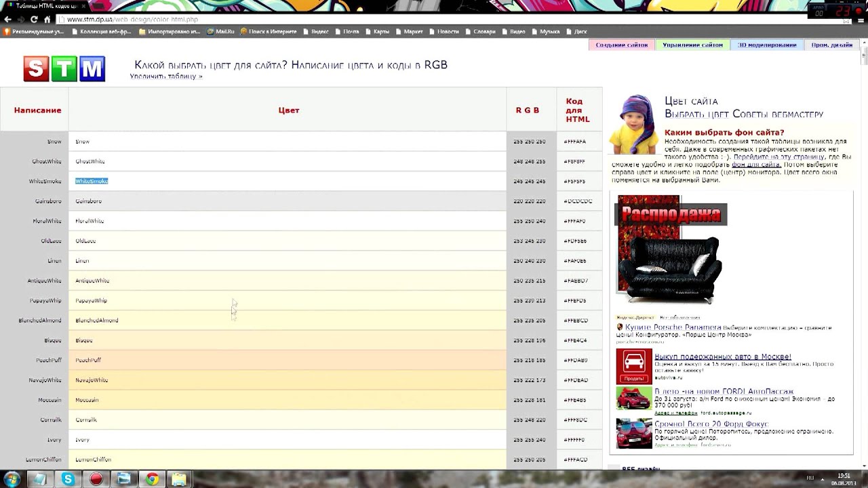Show hidden tray icons arrow
Image resolution: width=868 pixels, height=488 pixels.
pos(823,479)
